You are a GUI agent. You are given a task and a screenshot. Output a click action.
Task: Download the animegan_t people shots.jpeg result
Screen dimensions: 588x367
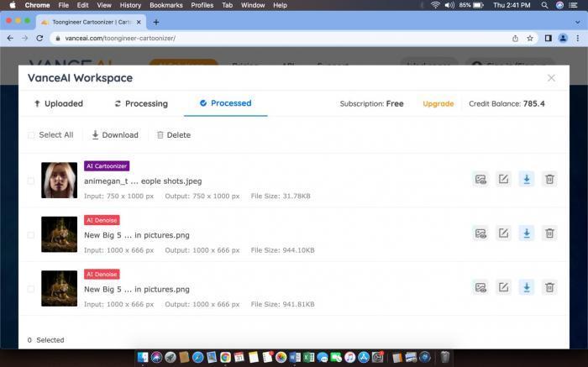pyautogui.click(x=527, y=179)
